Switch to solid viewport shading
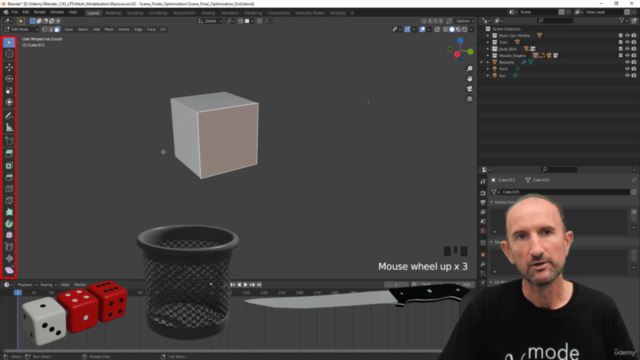The width and height of the screenshot is (640, 360). pyautogui.click(x=452, y=29)
